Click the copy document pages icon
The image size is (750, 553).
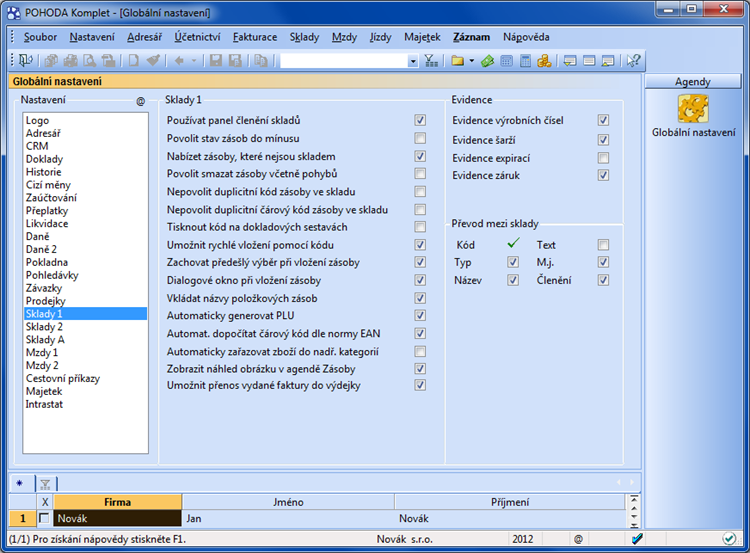(x=261, y=60)
